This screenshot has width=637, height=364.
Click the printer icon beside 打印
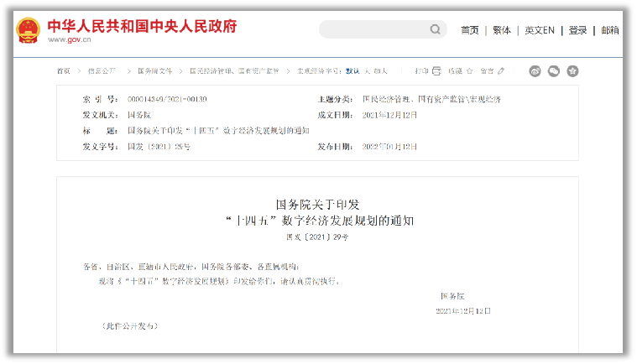[436, 71]
